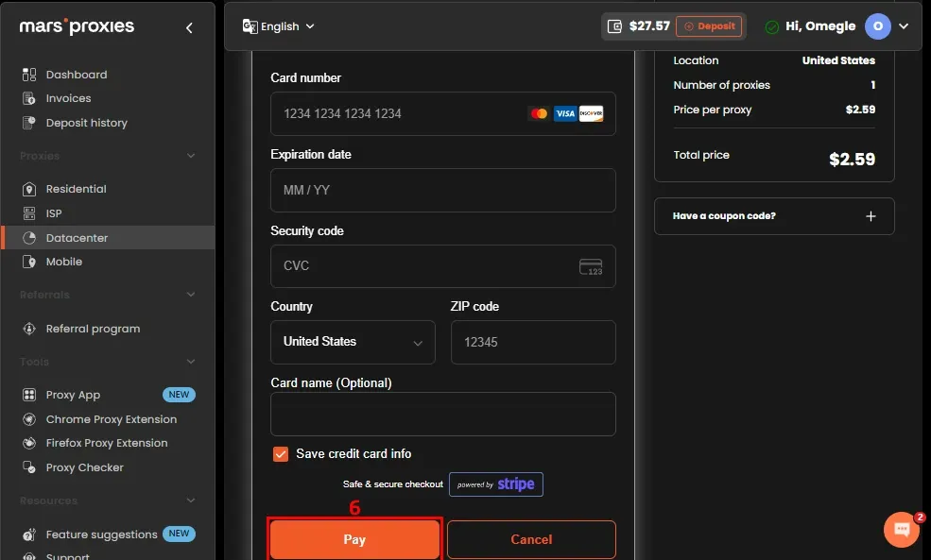
Task: Open the Country dropdown showing United States
Action: tap(353, 342)
